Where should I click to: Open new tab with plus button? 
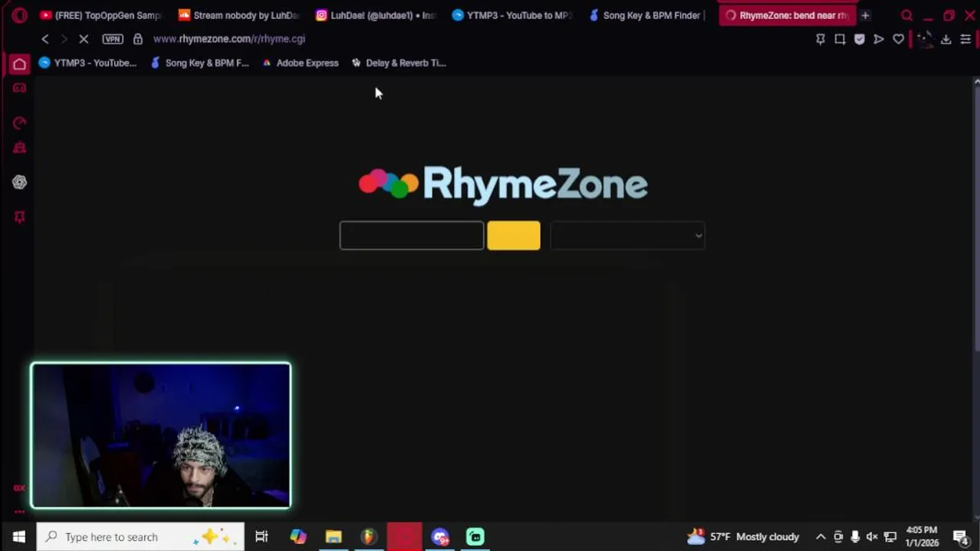[865, 15]
